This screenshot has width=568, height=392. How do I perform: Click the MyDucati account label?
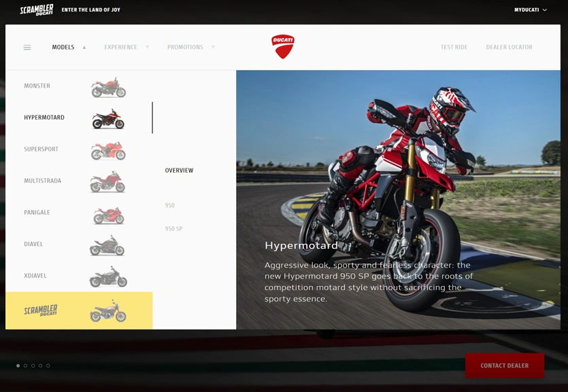coord(527,10)
